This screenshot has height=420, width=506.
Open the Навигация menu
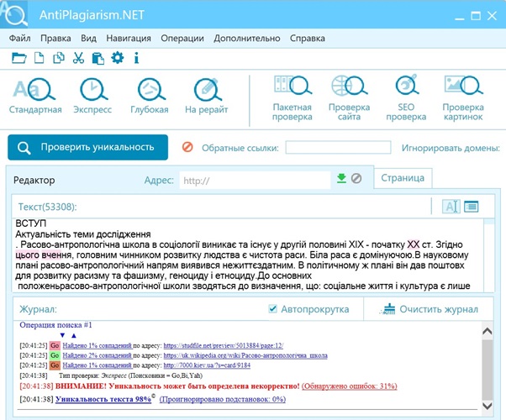point(129,38)
